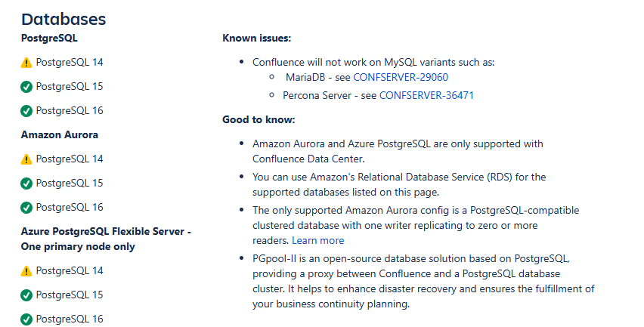Click green check icon beside Azure Flexible Server PostgreSQL 15

pyautogui.click(x=26, y=295)
